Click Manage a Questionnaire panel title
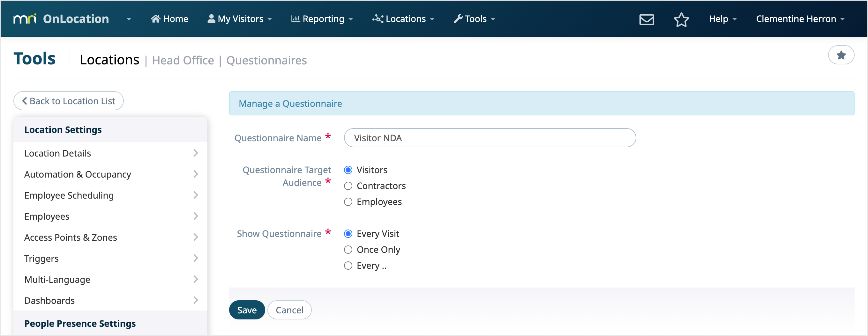Screen dimensions: 868x336 pos(290,103)
